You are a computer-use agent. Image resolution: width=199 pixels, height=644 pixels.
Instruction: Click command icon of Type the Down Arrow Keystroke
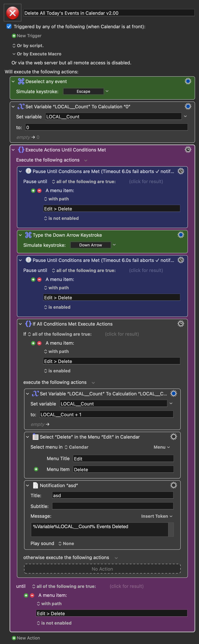pos(28,235)
